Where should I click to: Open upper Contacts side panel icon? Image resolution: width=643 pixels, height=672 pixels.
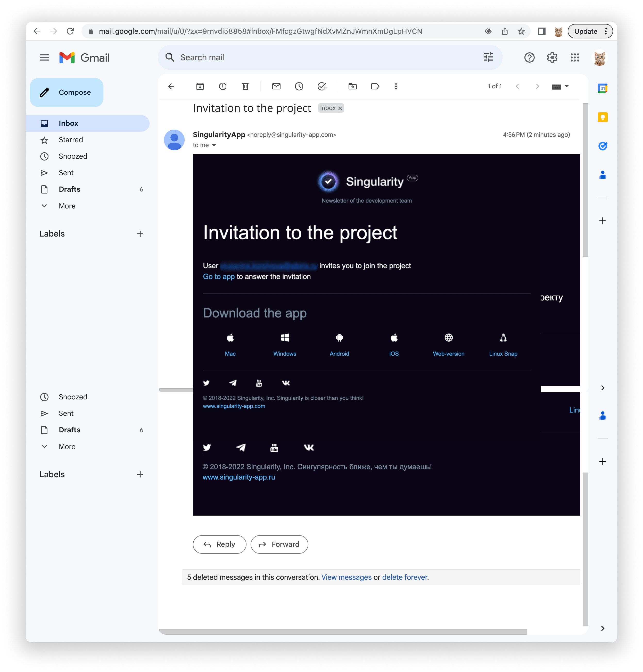(x=603, y=175)
